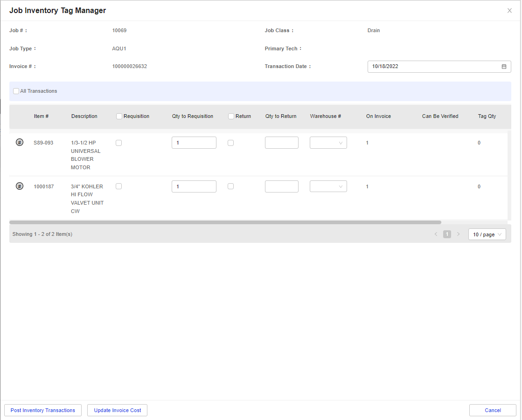The width and height of the screenshot is (522, 420).
Task: Click Qty to Requisition field for S89-093
Action: (194, 142)
